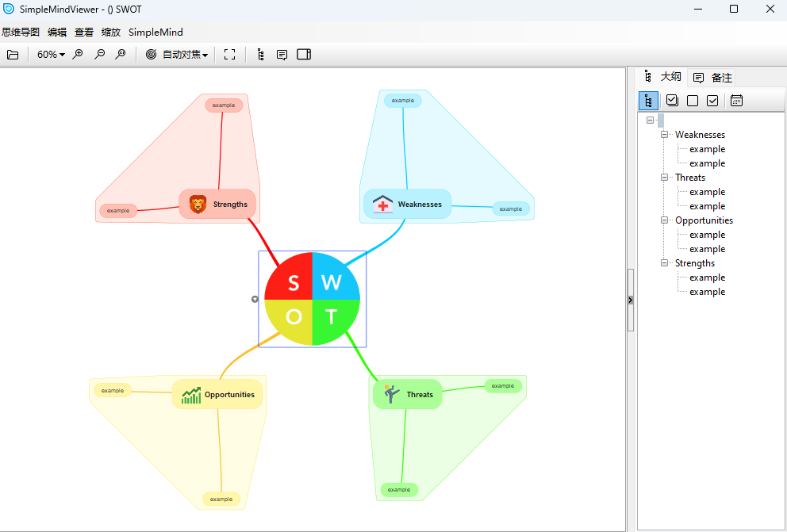Enter full screen using the brackets icon

229,55
